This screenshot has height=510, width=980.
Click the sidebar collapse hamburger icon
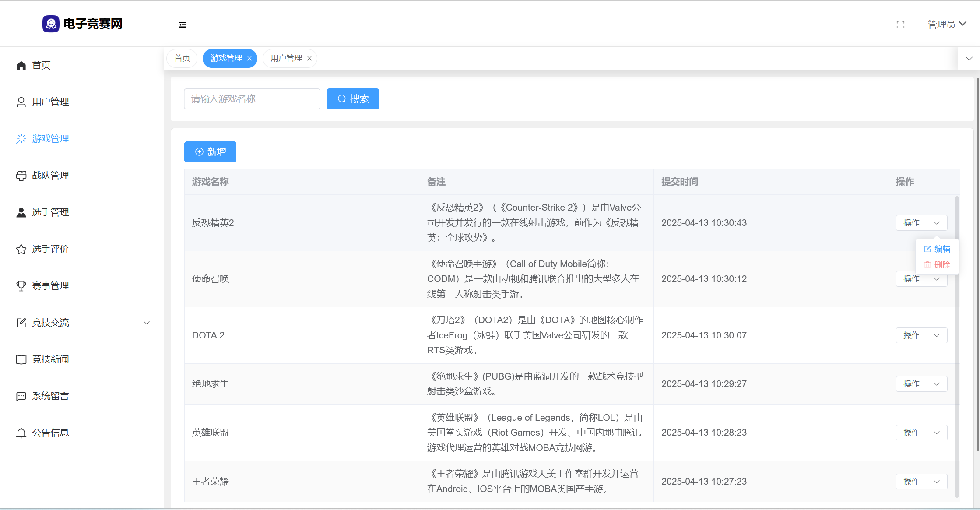(x=183, y=25)
